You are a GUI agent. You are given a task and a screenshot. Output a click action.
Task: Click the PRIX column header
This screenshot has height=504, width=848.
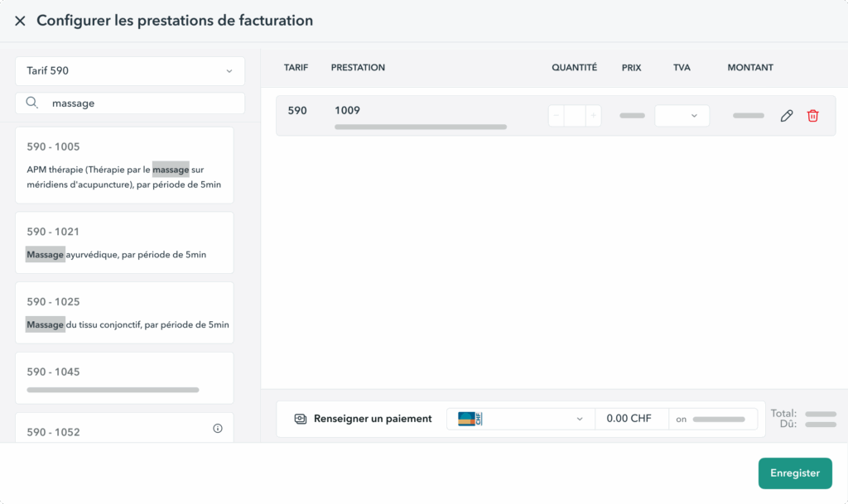pos(631,68)
